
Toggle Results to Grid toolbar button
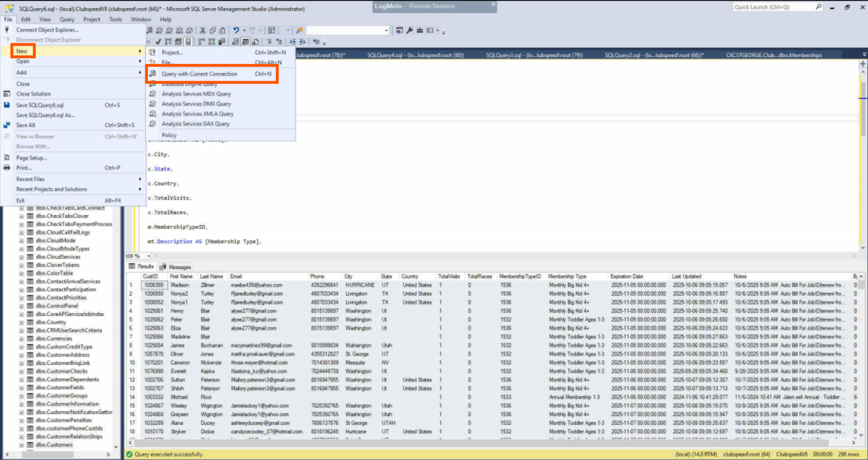246,42
